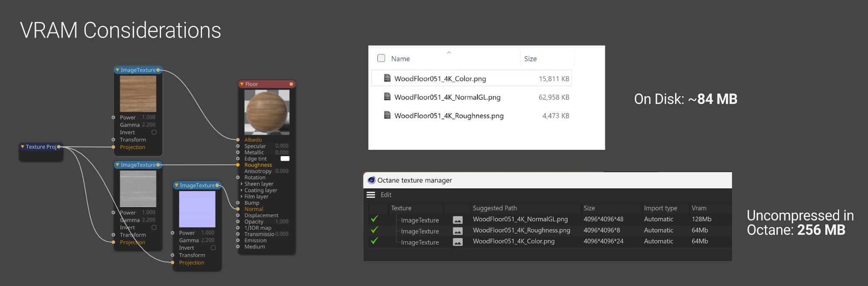Click the Metallic 0.000 value field
868x286 pixels.
282,152
